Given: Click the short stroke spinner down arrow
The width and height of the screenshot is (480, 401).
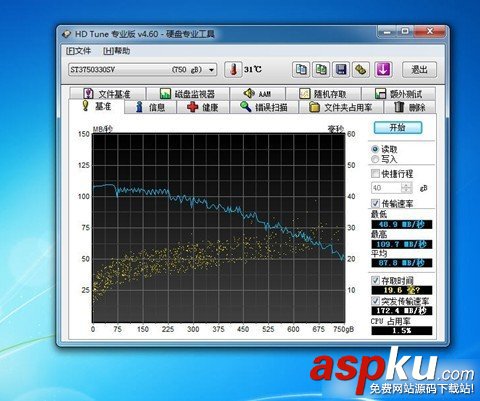Looking at the screenshot, I should click(407, 191).
